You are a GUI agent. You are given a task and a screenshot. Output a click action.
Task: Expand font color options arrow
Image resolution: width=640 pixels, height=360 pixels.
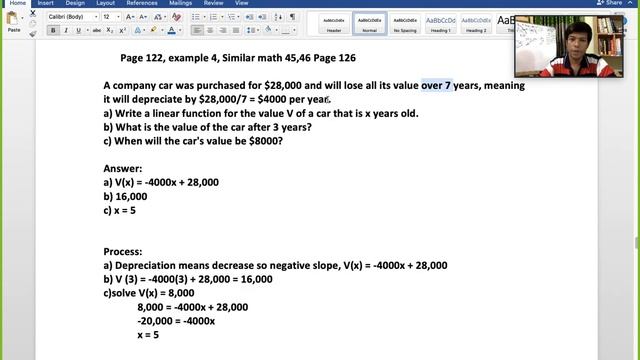click(x=180, y=30)
